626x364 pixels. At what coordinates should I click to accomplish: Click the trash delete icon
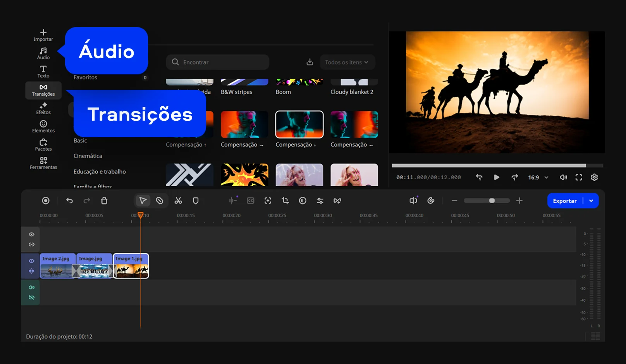tap(104, 201)
